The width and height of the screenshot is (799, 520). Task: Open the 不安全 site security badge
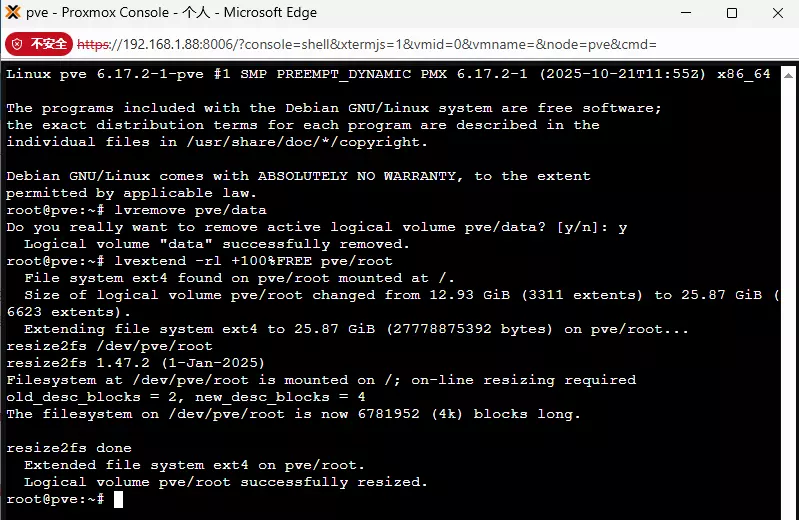pyautogui.click(x=39, y=44)
